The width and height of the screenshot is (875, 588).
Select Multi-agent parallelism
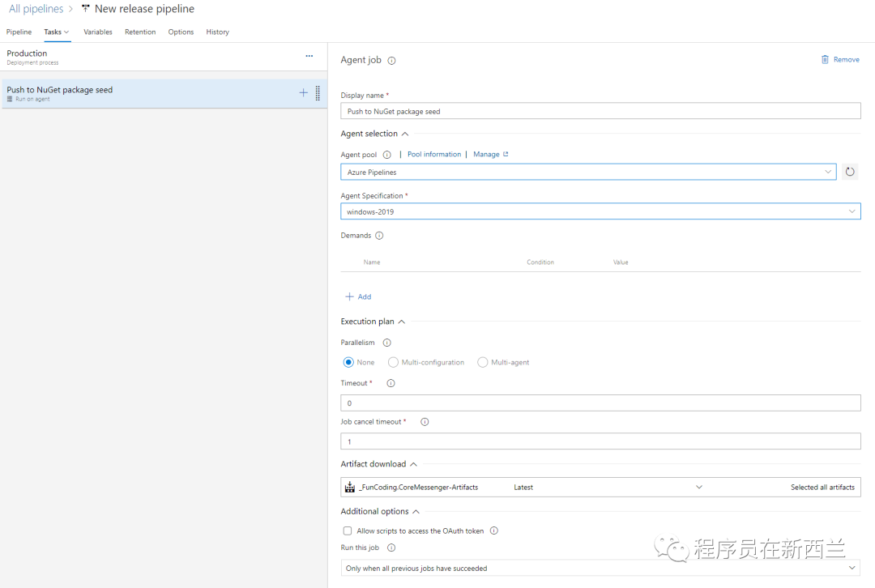pos(483,362)
